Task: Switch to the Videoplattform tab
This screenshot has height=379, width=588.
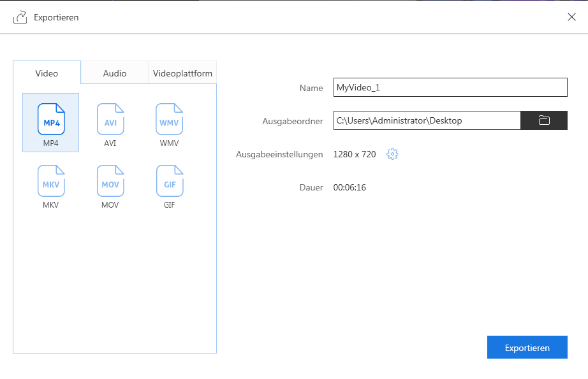Action: 182,73
